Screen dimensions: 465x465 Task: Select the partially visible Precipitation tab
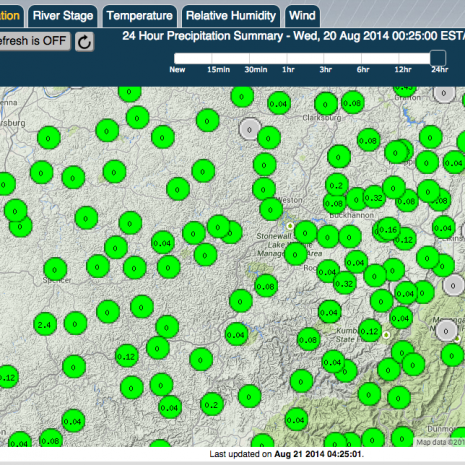[11, 16]
